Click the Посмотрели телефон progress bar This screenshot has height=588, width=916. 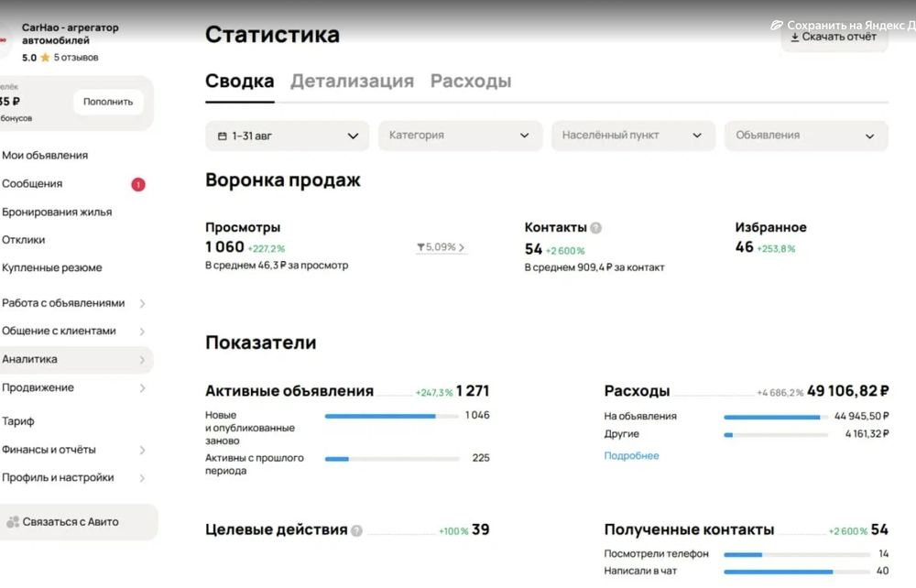[x=795, y=555]
